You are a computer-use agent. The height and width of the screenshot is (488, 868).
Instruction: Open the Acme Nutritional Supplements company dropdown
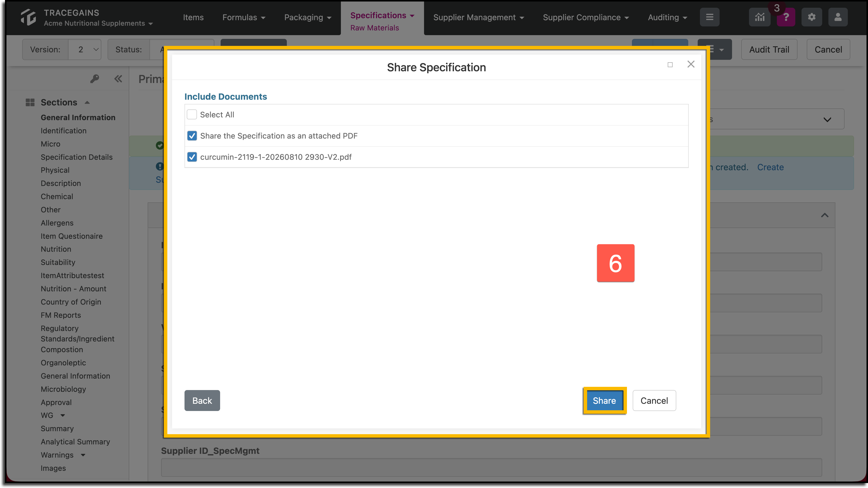click(x=98, y=23)
